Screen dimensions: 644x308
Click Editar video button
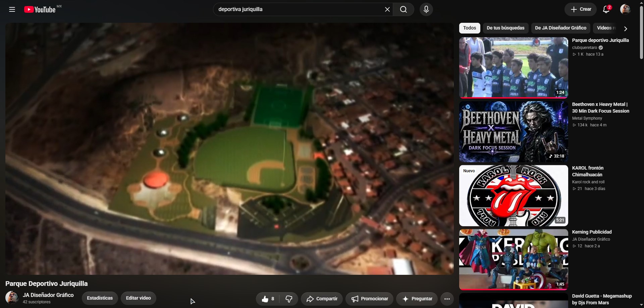pyautogui.click(x=138, y=298)
